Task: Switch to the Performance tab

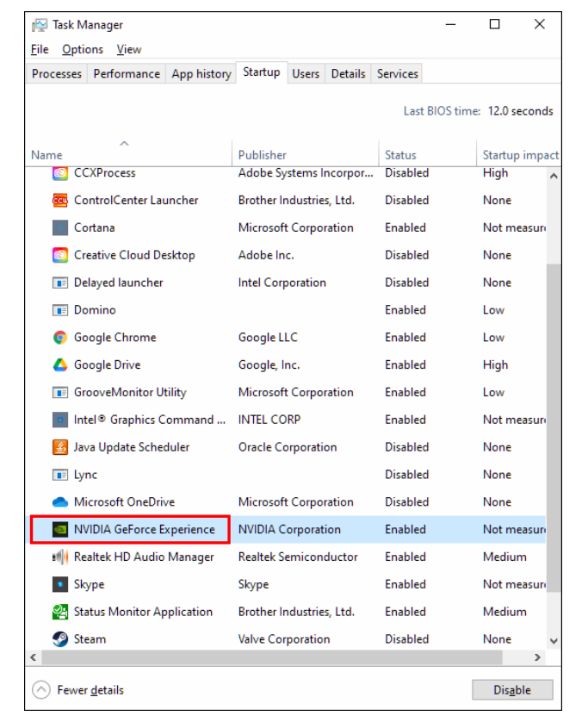Action: (127, 74)
